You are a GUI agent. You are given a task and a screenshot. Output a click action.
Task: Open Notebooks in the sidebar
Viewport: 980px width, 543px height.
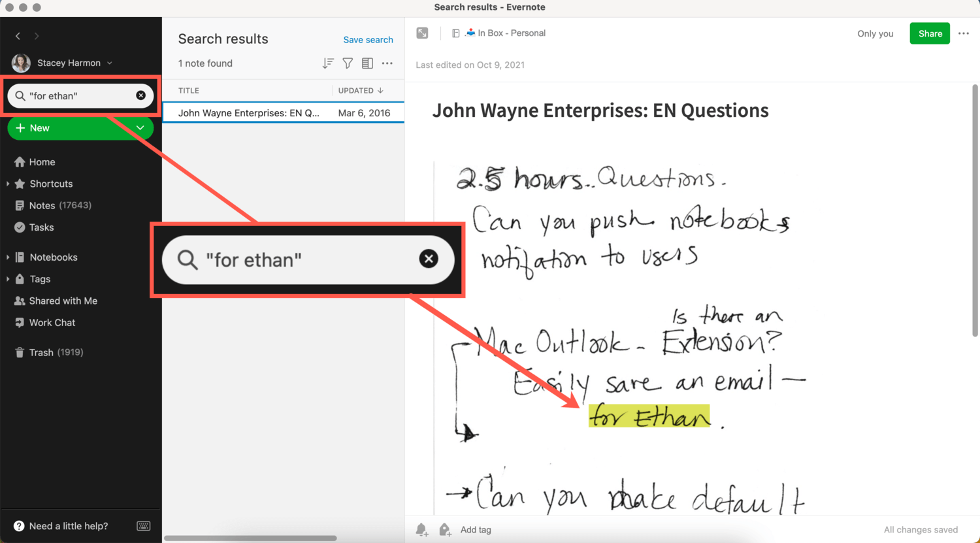coord(54,257)
